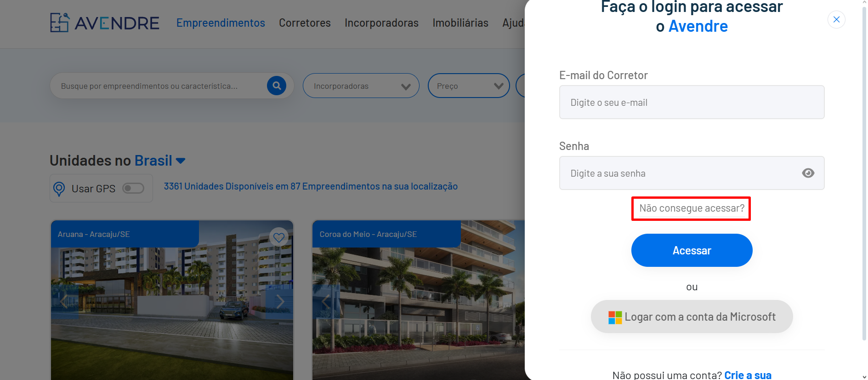
Task: Open the Empreendimentos menu item
Action: tap(221, 23)
